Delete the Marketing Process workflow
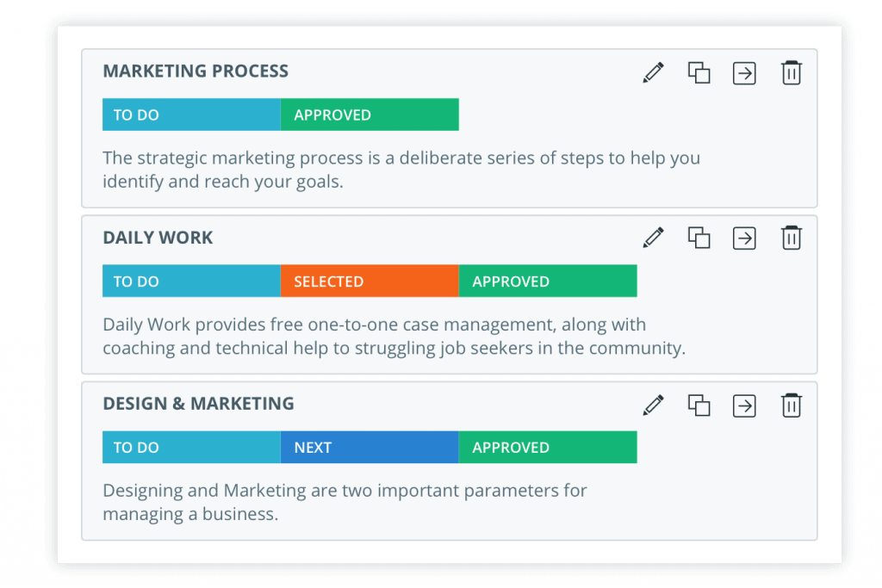 pos(791,72)
